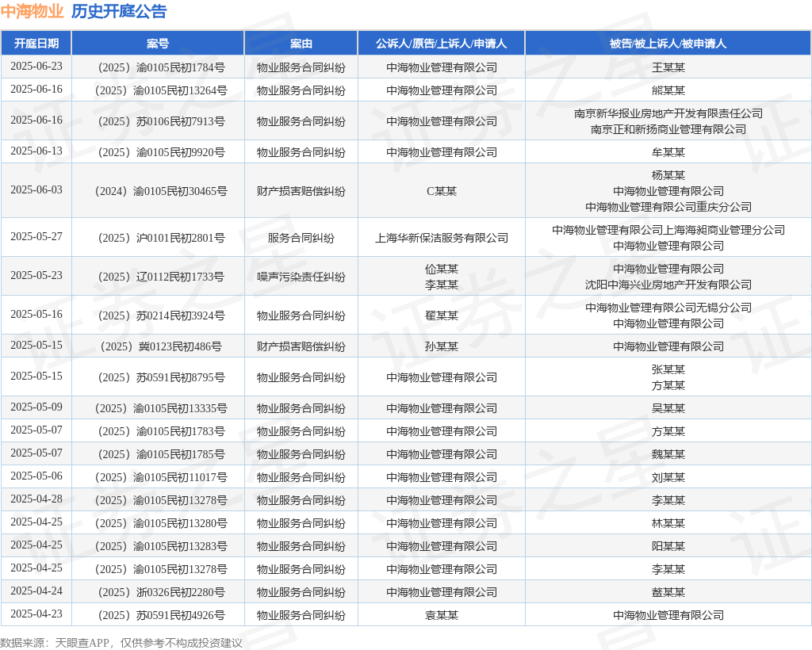812x650 pixels.
Task: Click the 案由 column header
Action: (x=301, y=44)
